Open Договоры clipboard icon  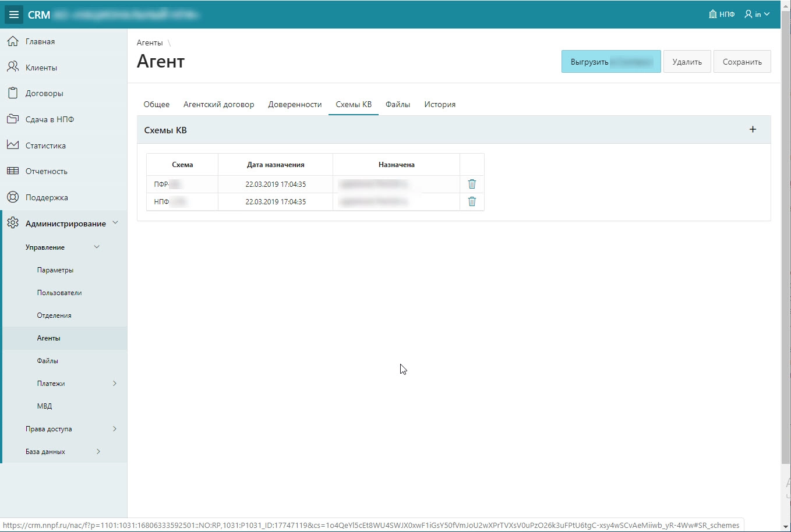[x=13, y=93]
